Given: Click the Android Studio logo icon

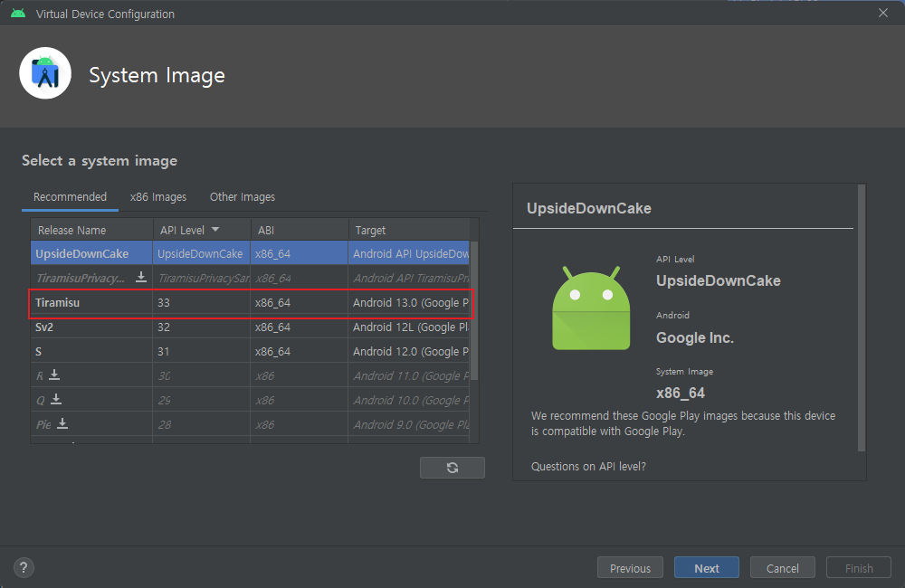Looking at the screenshot, I should (45, 73).
